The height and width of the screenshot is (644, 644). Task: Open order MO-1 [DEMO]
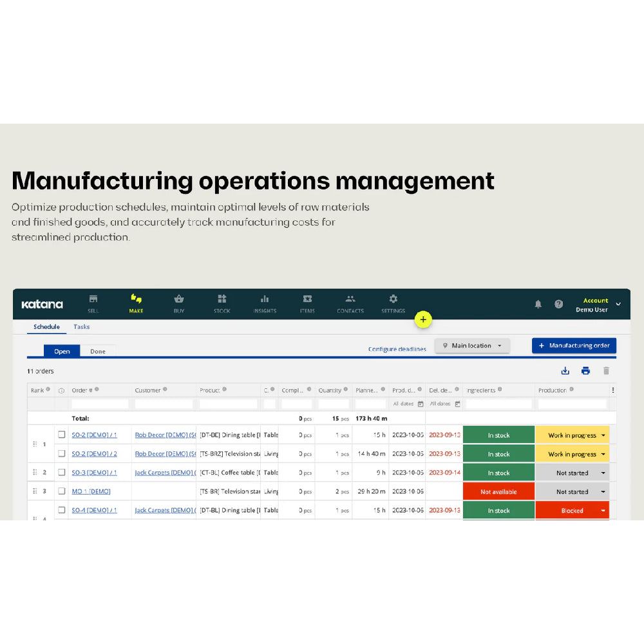point(91,491)
